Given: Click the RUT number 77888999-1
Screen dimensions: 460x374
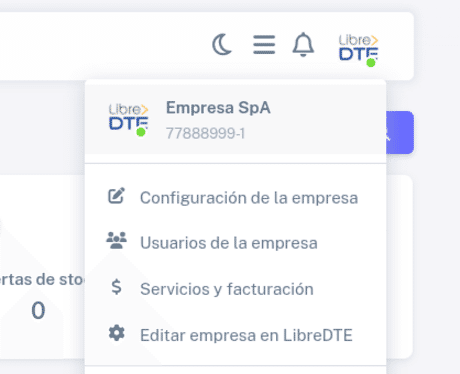Looking at the screenshot, I should (x=205, y=134).
